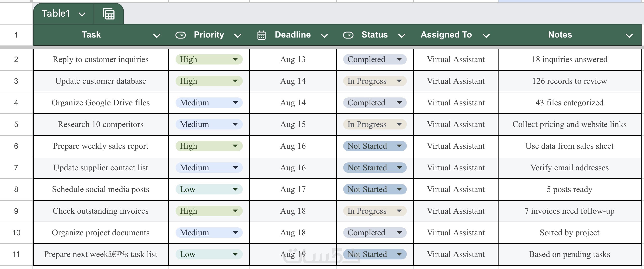Select the Aug 17 deadline cell
Image resolution: width=644 pixels, height=269 pixels.
pyautogui.click(x=293, y=189)
